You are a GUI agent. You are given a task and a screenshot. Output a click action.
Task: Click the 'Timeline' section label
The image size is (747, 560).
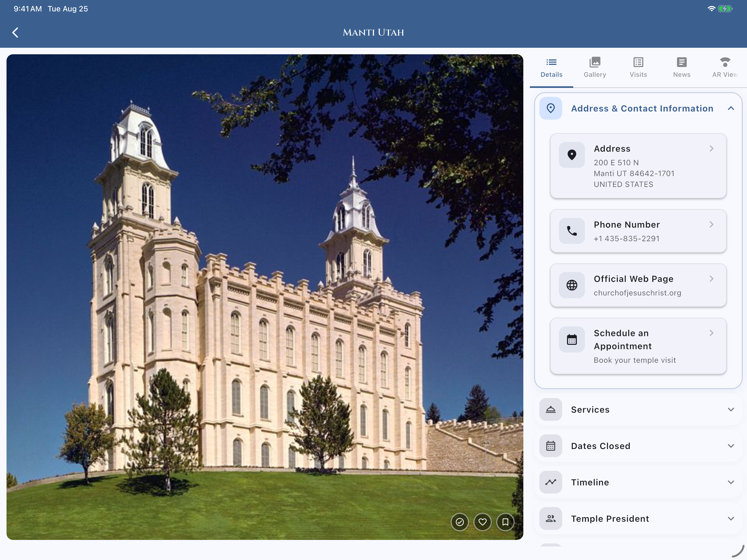(x=590, y=482)
